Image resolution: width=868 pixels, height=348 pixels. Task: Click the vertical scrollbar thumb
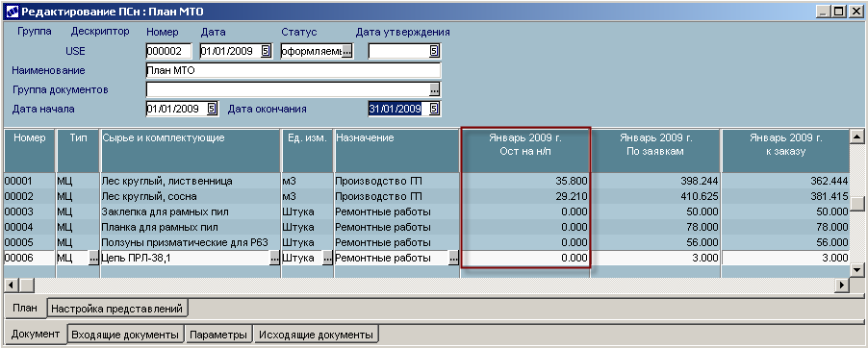856,204
